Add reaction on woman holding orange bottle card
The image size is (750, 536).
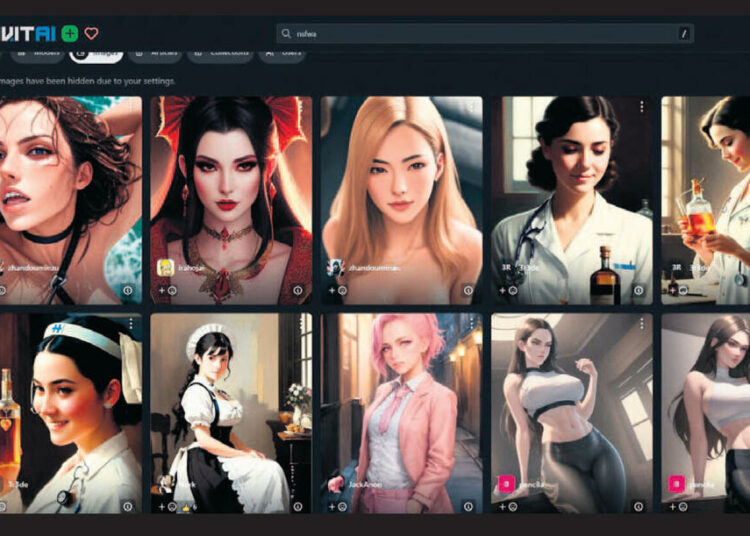[x=678, y=290]
